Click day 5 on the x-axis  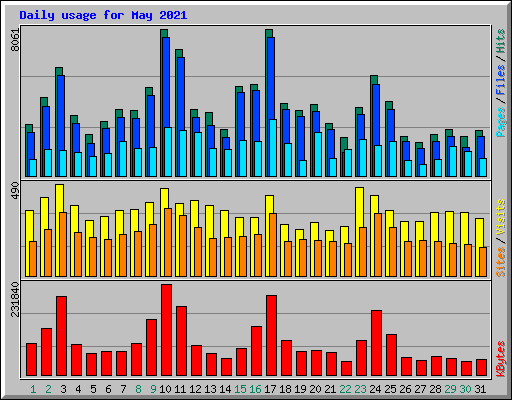[x=93, y=389]
